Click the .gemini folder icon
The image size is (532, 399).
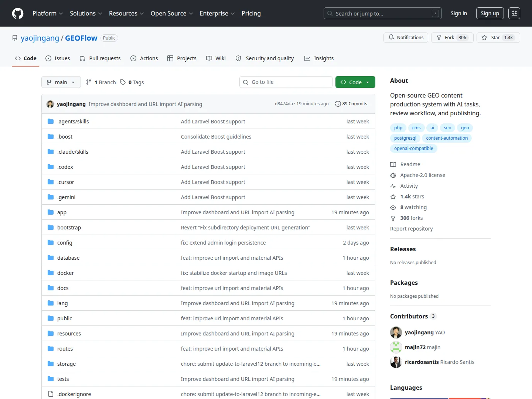[51, 197]
